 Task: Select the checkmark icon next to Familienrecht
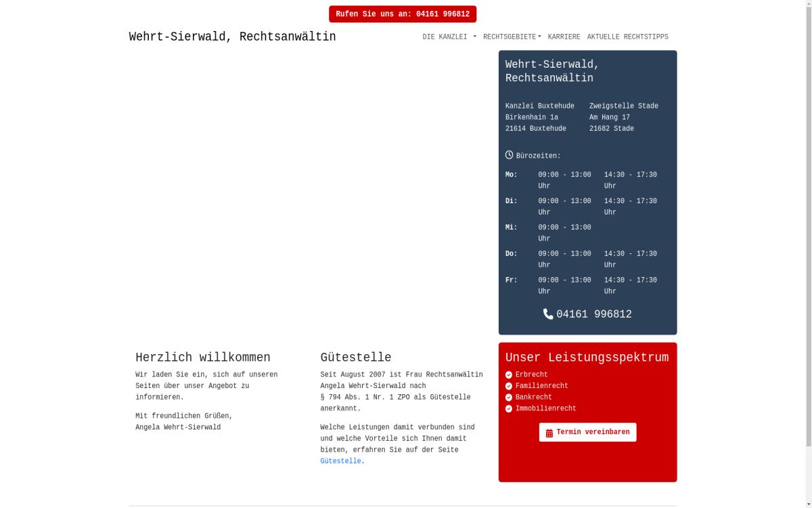(509, 386)
